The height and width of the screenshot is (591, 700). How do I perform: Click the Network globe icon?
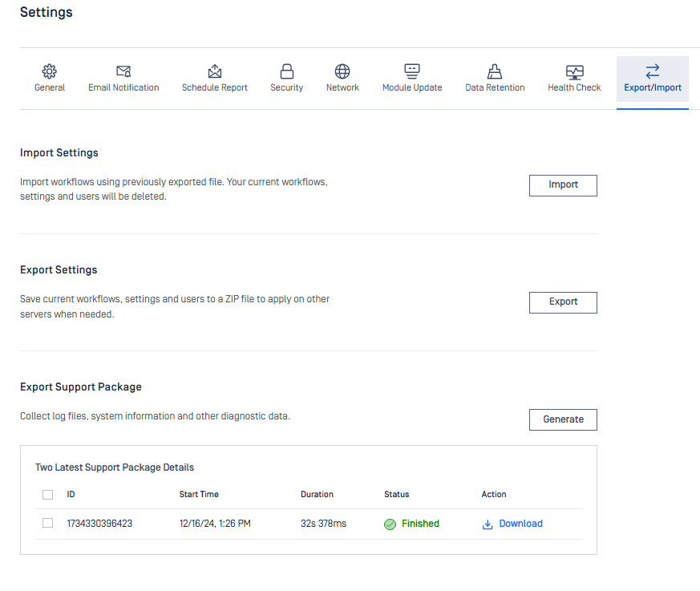342,71
